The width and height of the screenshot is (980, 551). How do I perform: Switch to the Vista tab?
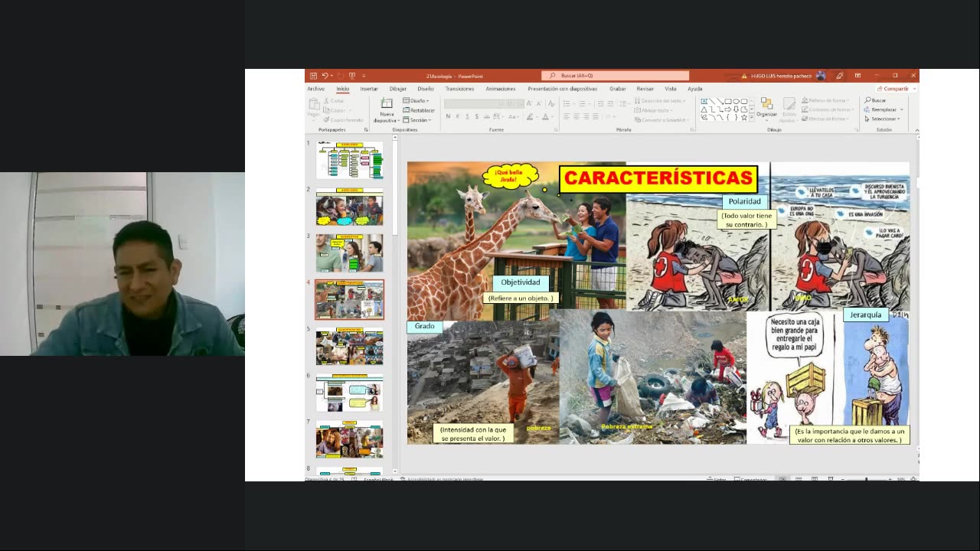[x=671, y=89]
